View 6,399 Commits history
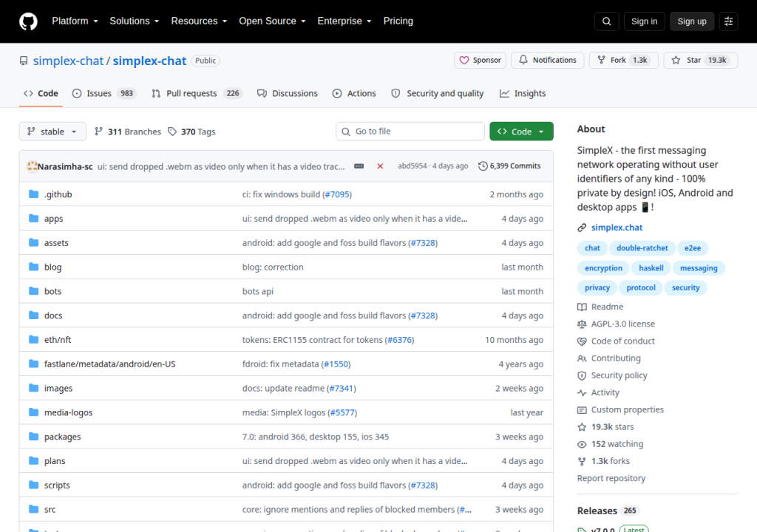 tap(509, 166)
